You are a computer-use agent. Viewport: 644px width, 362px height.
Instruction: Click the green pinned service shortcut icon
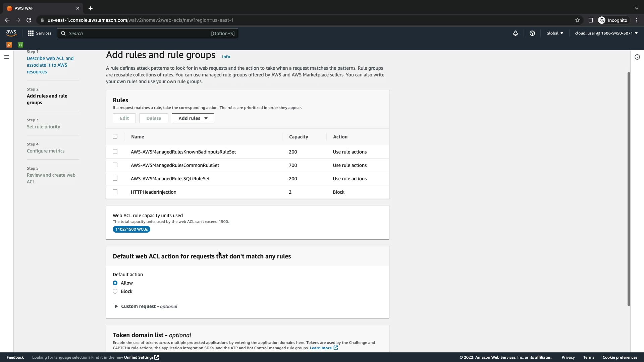click(x=20, y=45)
